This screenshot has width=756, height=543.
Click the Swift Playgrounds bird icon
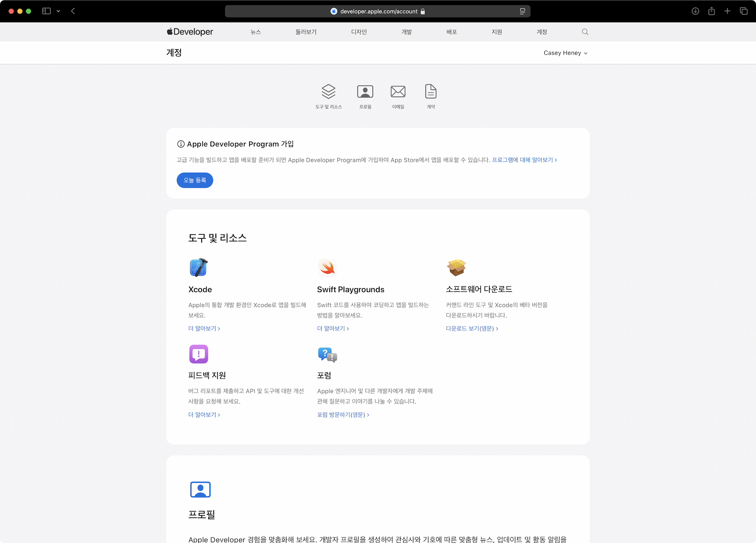point(327,268)
